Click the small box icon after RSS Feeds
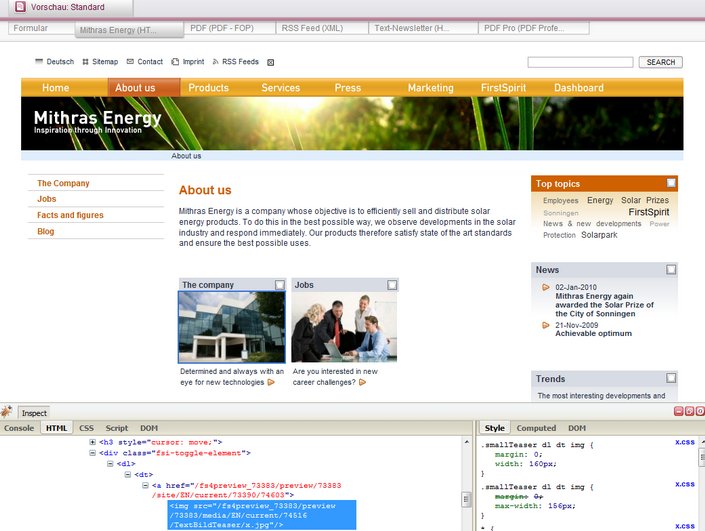The height and width of the screenshot is (531, 705). click(271, 62)
